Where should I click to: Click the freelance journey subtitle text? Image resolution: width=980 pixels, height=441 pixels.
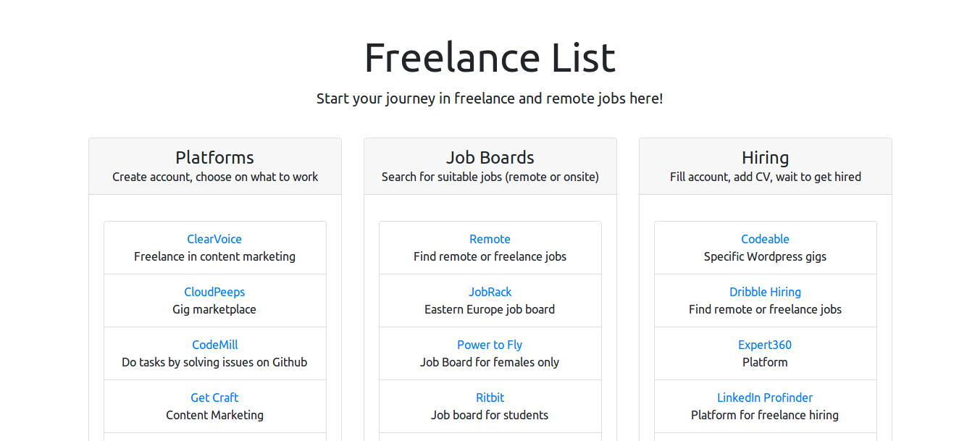coord(490,98)
